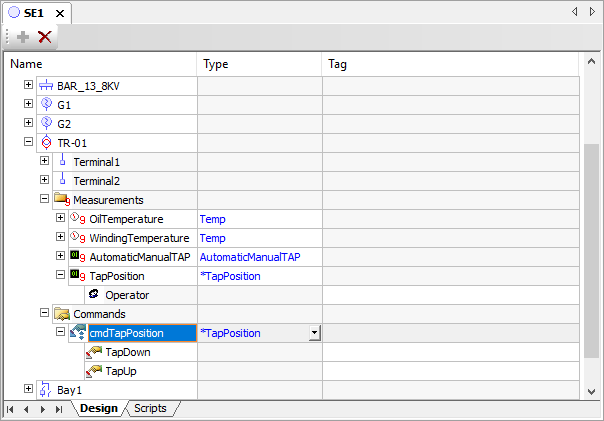The image size is (604, 421).
Task: Click the TR-01 transformer icon
Action: pos(46,143)
